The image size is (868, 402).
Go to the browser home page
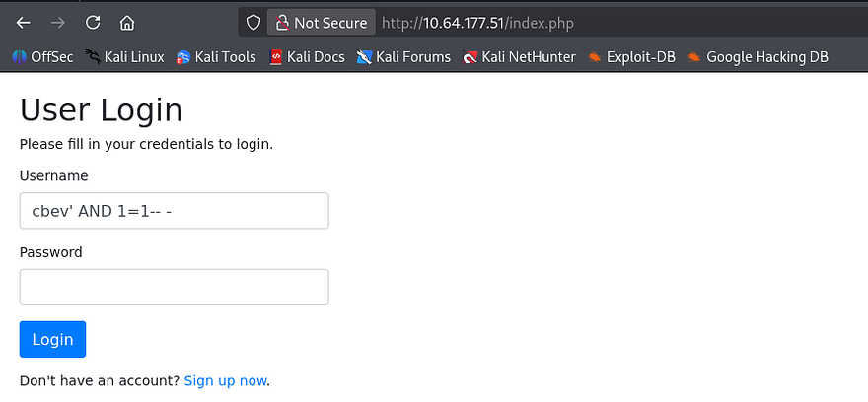pos(127,22)
